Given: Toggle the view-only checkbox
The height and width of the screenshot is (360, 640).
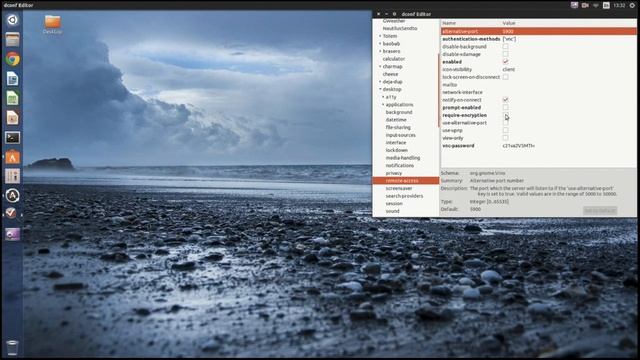Looking at the screenshot, I should point(505,138).
